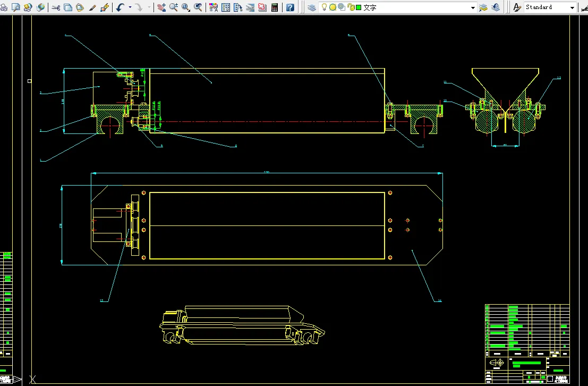The width and height of the screenshot is (588, 386).
Task: Click the Paste clipboard icon
Action: coord(80,7)
